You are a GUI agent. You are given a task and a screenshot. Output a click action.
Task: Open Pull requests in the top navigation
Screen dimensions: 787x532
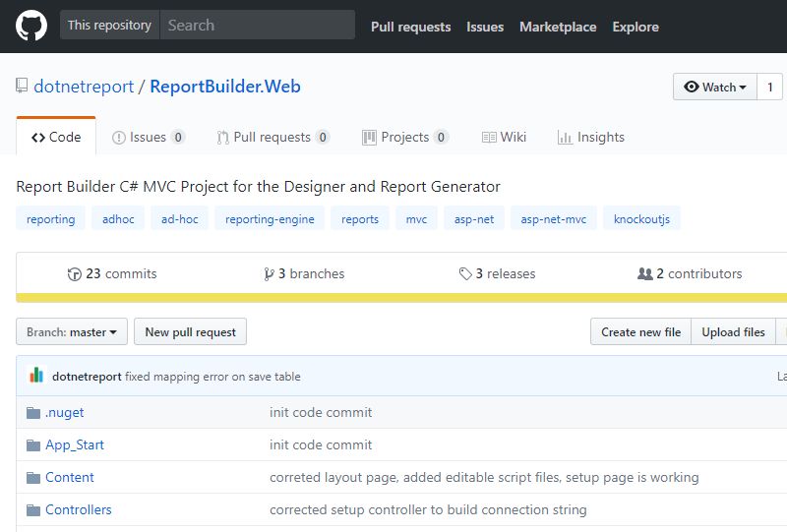pos(410,27)
